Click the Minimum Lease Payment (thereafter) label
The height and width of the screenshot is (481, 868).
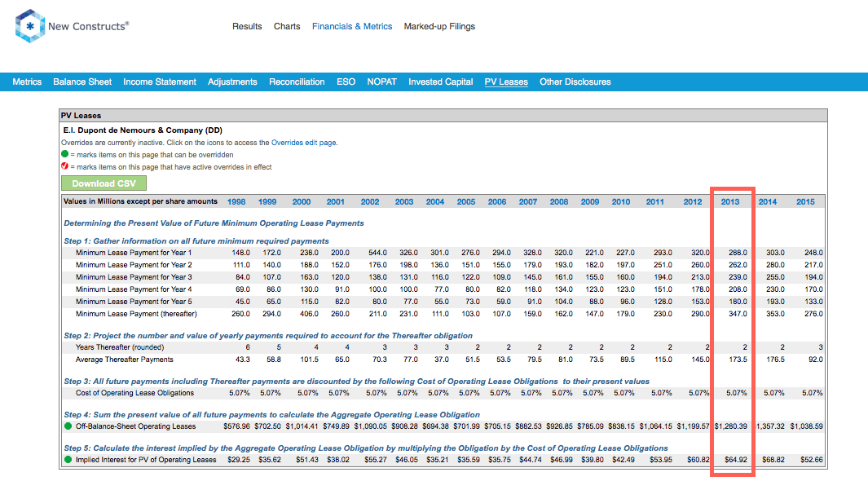136,314
